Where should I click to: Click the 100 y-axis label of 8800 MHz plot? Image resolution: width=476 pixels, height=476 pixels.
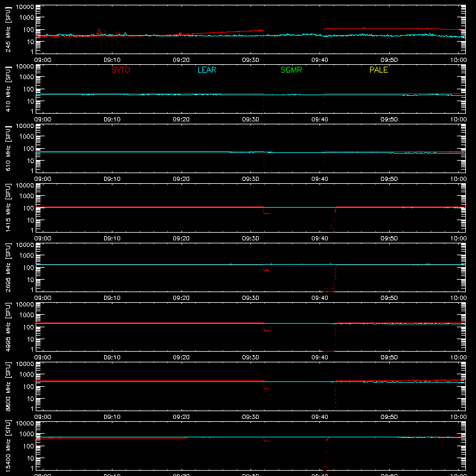(29, 386)
